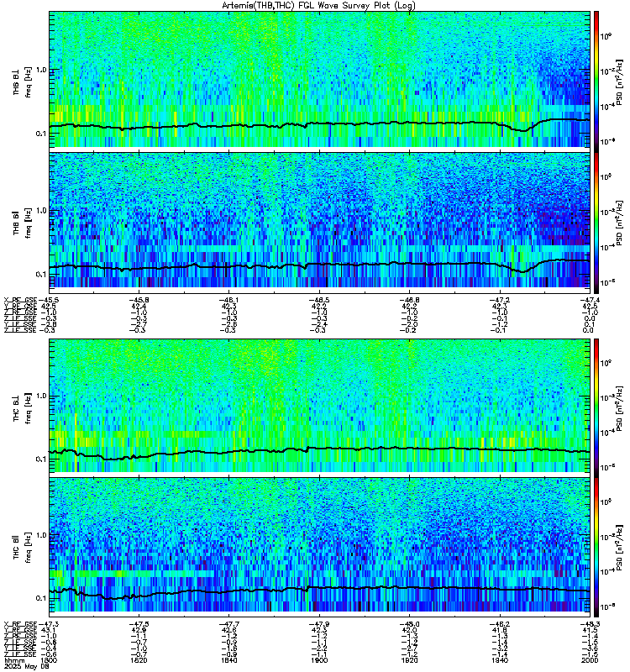Click the "1920" time tick label

pos(409,660)
